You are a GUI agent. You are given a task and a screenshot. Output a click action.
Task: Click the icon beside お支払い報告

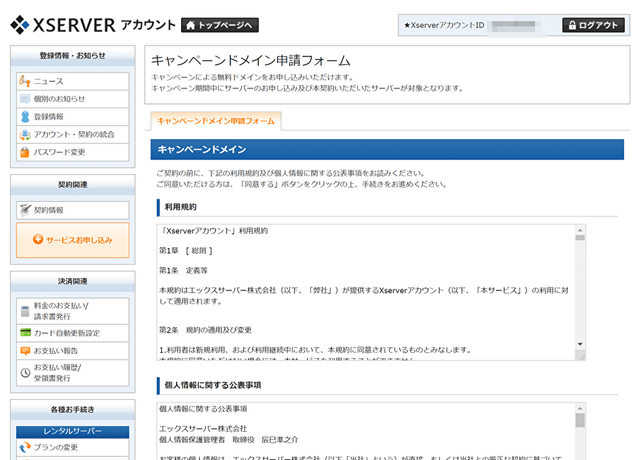pyautogui.click(x=25, y=351)
